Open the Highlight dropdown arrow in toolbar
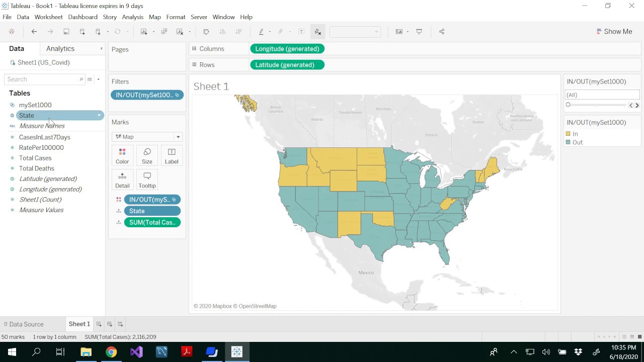644x362 pixels. 270,32
